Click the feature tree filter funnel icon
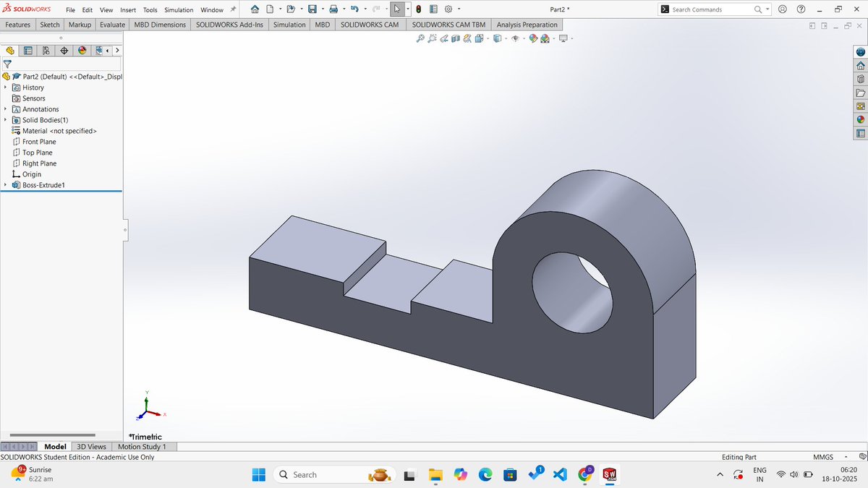The image size is (868, 488). (7, 64)
